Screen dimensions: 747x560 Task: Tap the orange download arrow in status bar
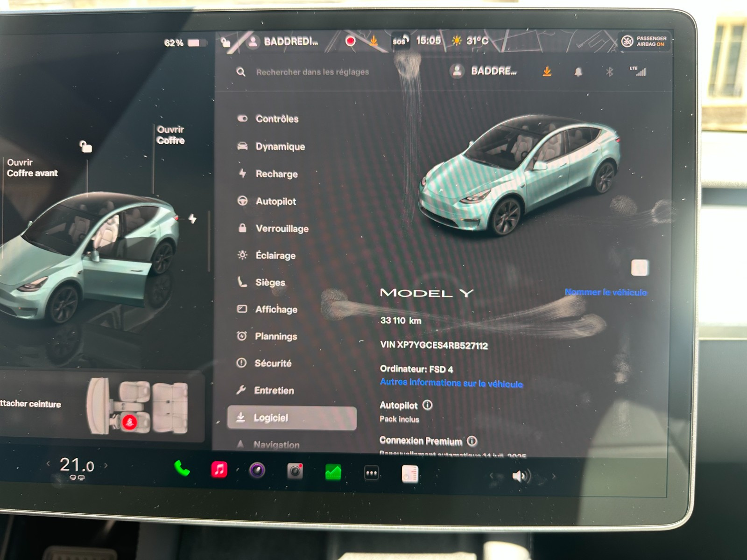373,41
